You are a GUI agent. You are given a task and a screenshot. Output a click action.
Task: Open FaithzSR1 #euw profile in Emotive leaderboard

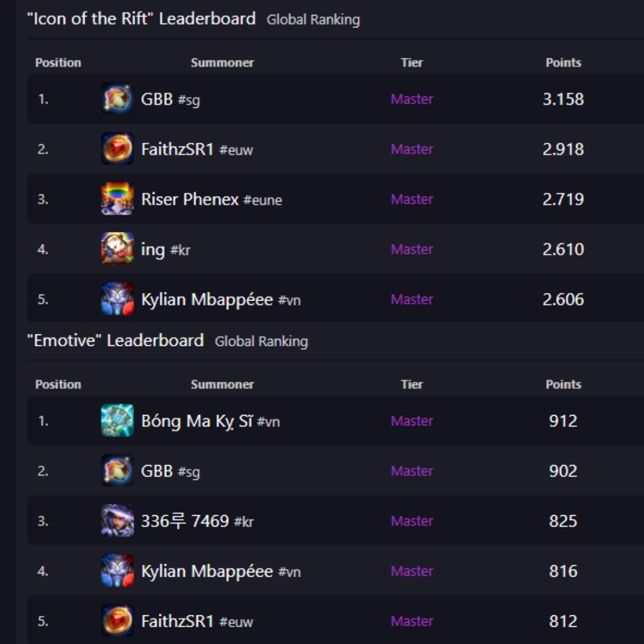click(197, 621)
